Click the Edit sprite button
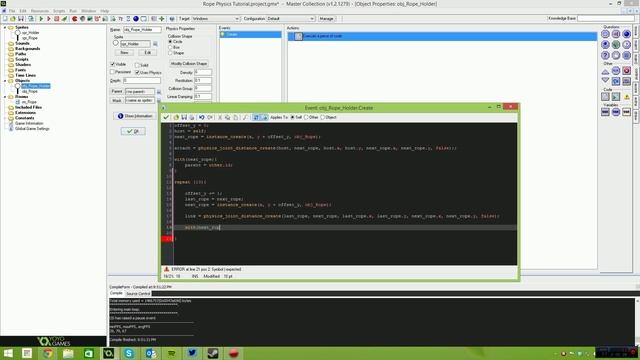This screenshot has height=360, width=640. 148,53
